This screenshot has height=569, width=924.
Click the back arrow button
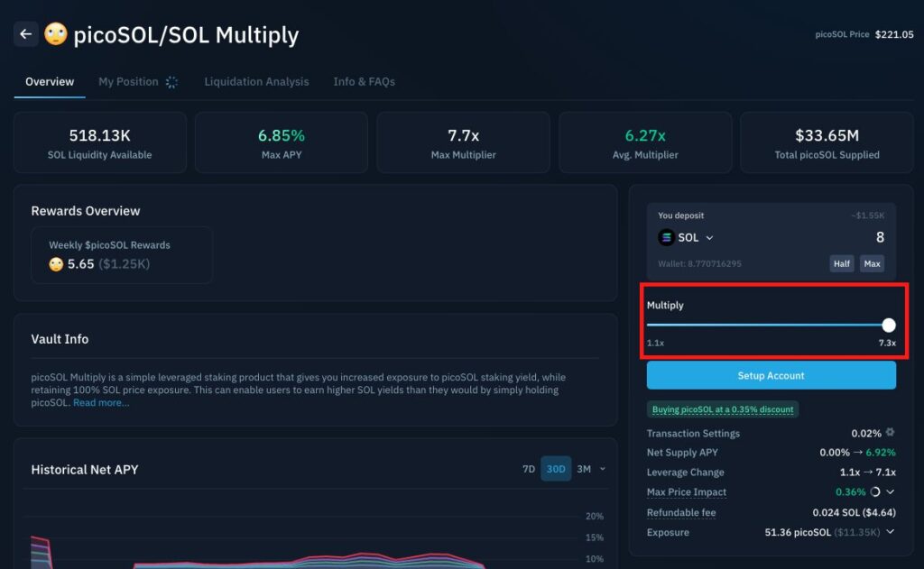point(26,34)
